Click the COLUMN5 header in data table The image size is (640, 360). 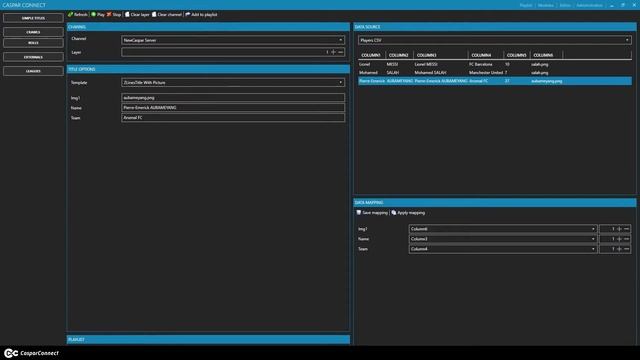pyautogui.click(x=516, y=55)
